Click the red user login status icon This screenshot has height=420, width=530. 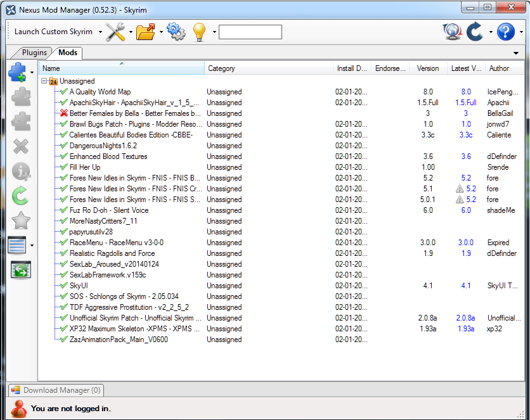pyautogui.click(x=18, y=409)
